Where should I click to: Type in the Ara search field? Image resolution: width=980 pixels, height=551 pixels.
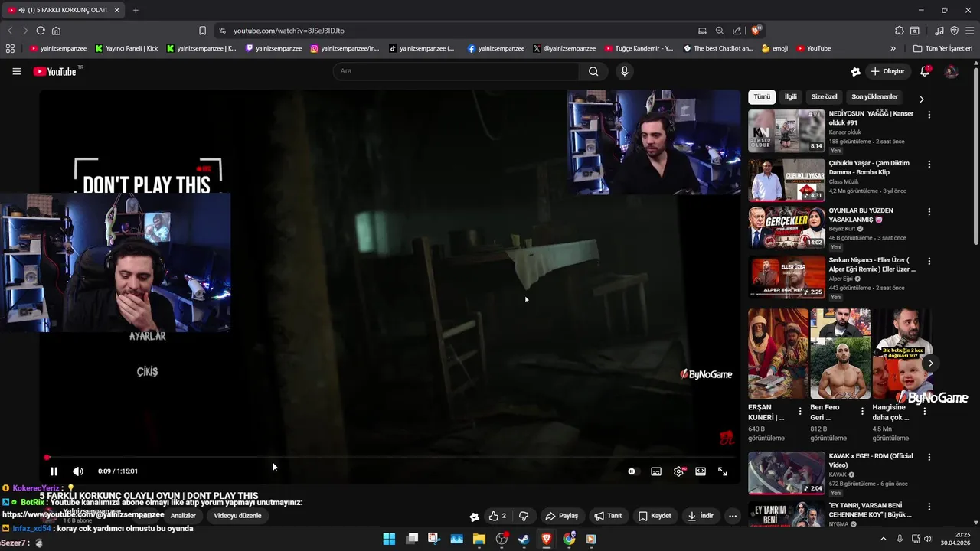[456, 71]
